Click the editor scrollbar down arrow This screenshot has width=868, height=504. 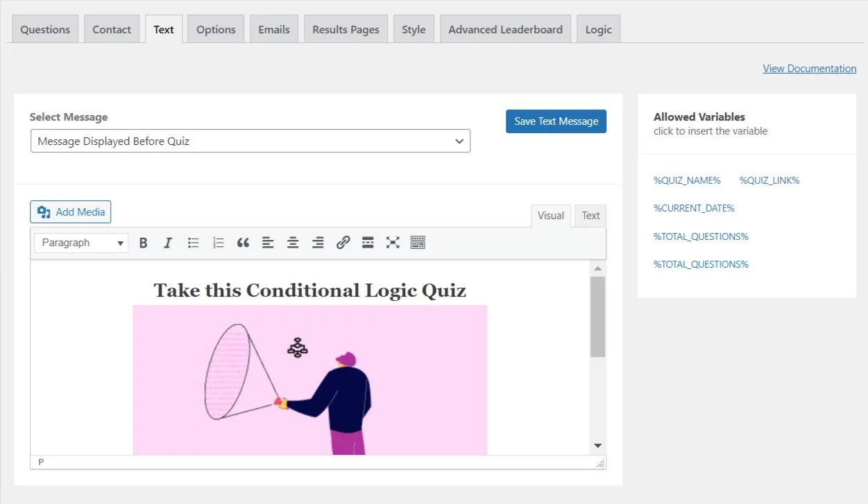(597, 446)
